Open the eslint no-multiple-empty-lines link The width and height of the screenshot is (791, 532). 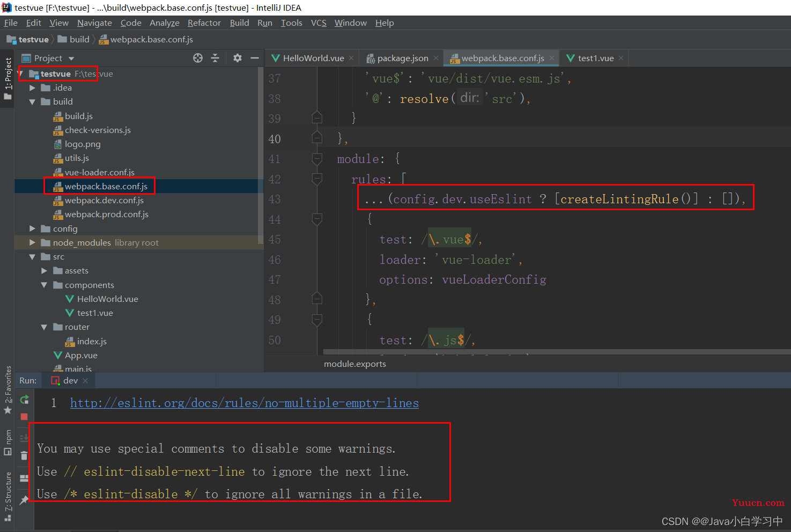[245, 403]
